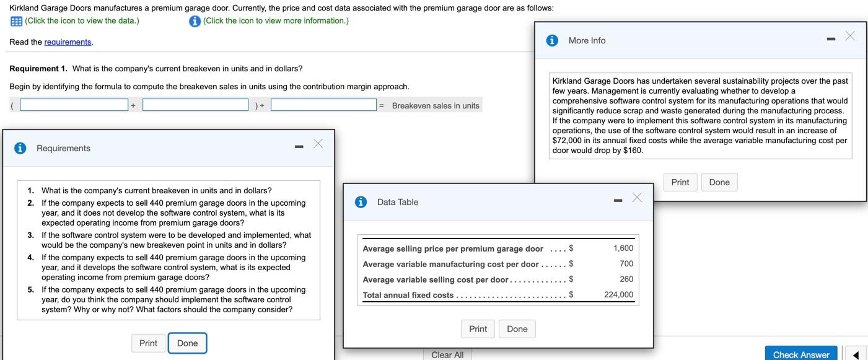Click the 'Requirements' dialog title
The height and width of the screenshot is (360, 868).
click(x=63, y=148)
